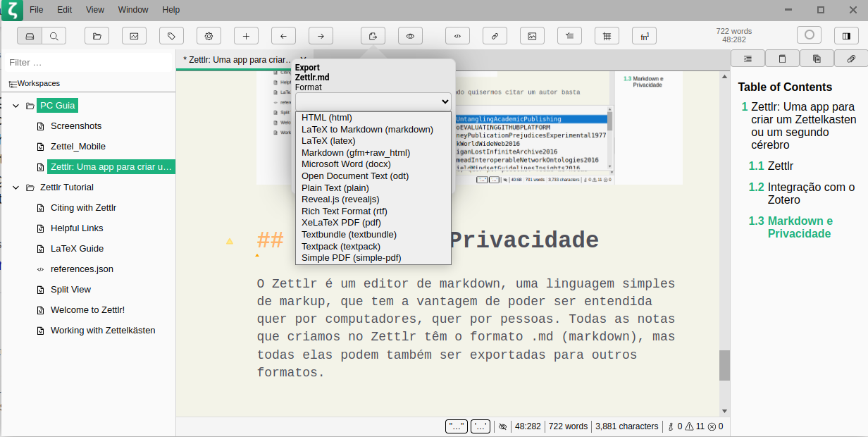Open the Help menu
The image size is (868, 437).
[171, 10]
